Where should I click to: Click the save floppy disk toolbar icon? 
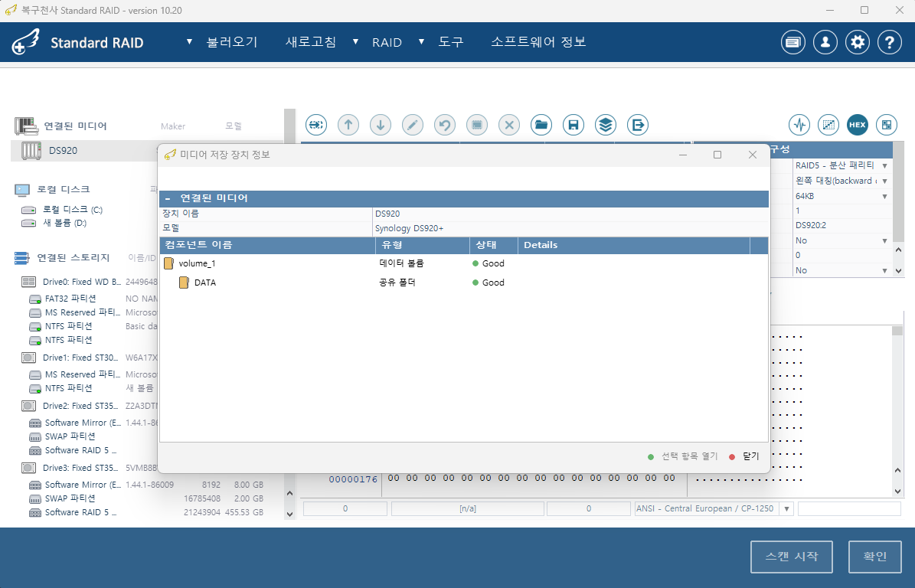coord(573,125)
